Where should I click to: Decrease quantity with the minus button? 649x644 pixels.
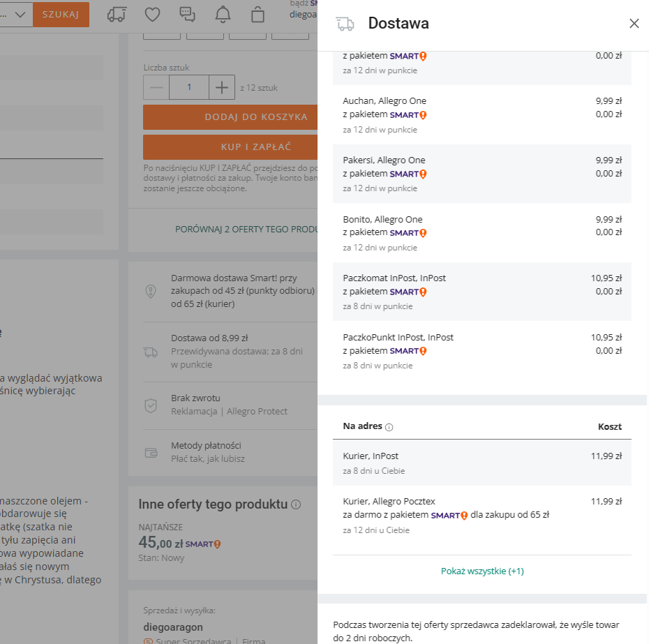pos(156,87)
